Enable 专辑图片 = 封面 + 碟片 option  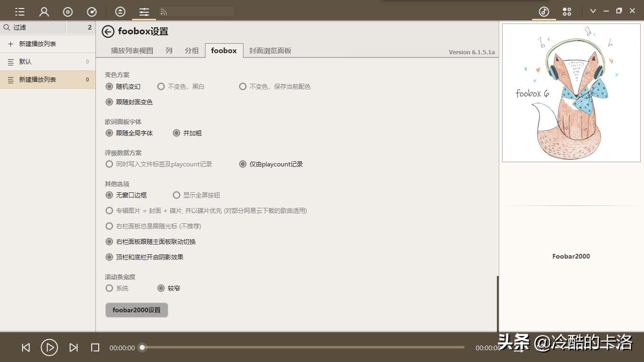[x=109, y=210]
